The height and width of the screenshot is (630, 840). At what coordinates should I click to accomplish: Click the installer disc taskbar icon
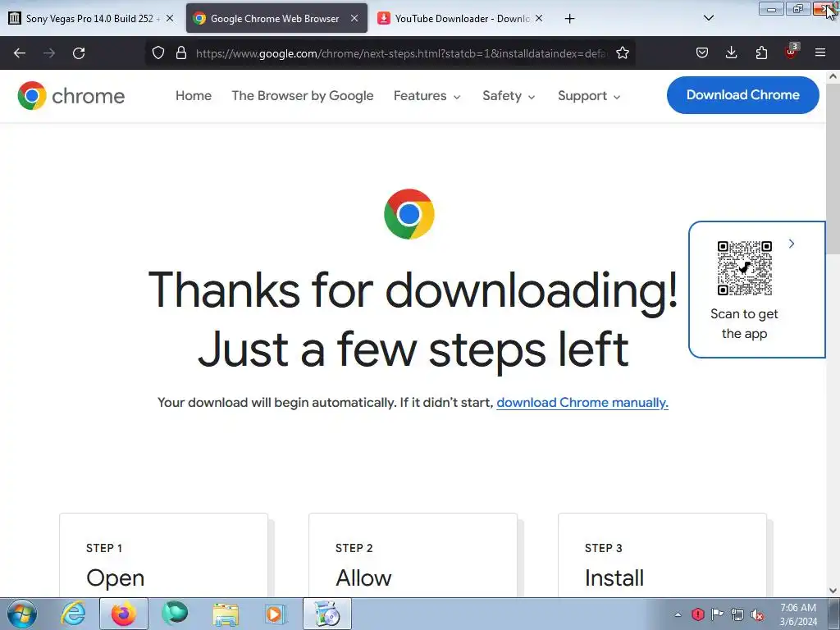[327, 614]
